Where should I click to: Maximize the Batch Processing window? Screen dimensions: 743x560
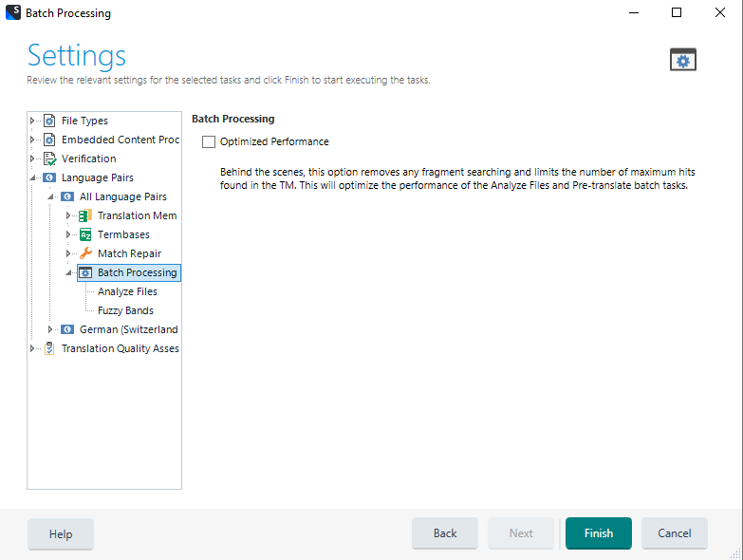click(x=677, y=12)
